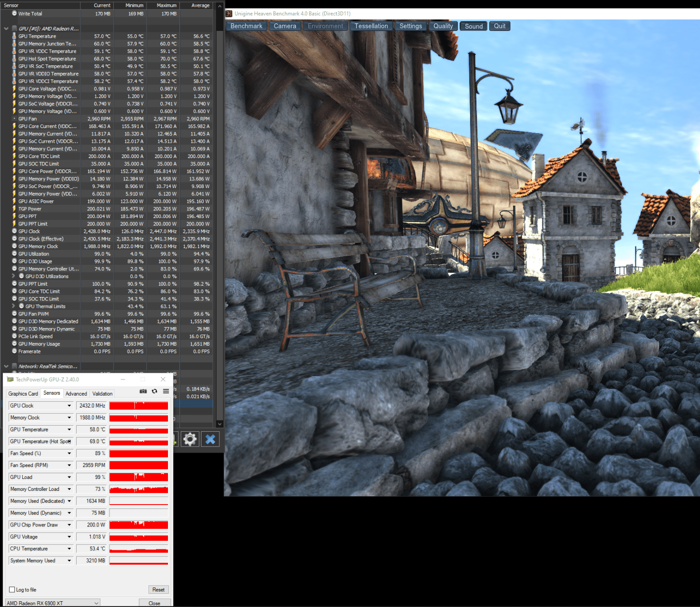Open the Benchmark menu in Heaven
The width and height of the screenshot is (700, 607).
246,26
